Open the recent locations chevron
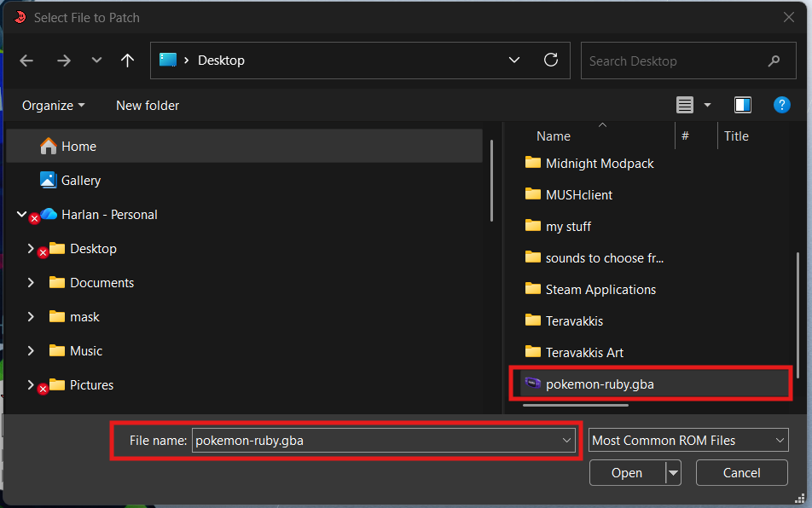This screenshot has width=812, height=508. tap(96, 60)
